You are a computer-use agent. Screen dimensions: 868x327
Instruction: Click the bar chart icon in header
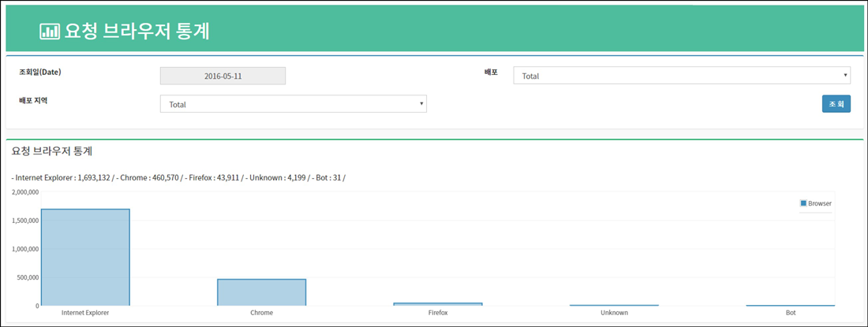coord(50,32)
